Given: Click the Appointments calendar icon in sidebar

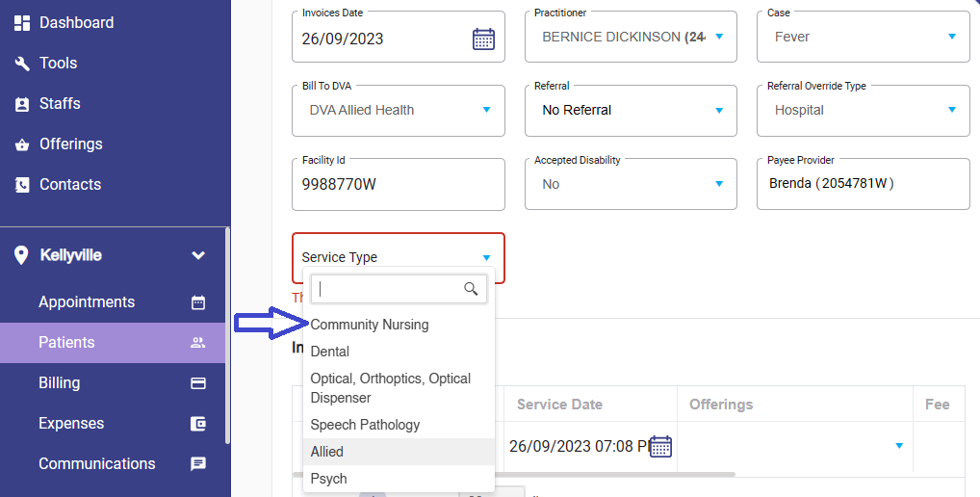Looking at the screenshot, I should (x=198, y=302).
